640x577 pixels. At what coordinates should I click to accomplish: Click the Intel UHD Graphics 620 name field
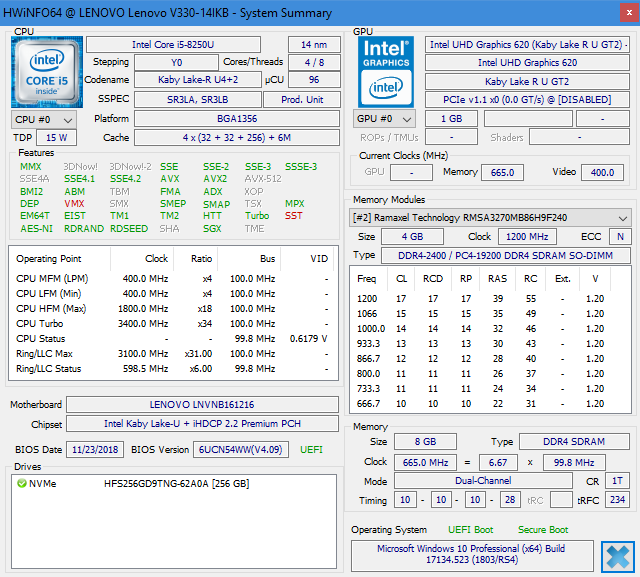pyautogui.click(x=527, y=62)
